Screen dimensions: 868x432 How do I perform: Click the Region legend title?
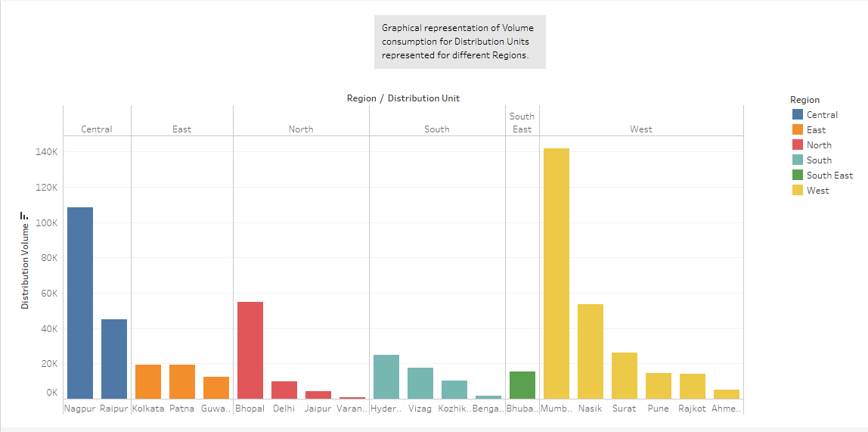pyautogui.click(x=804, y=100)
